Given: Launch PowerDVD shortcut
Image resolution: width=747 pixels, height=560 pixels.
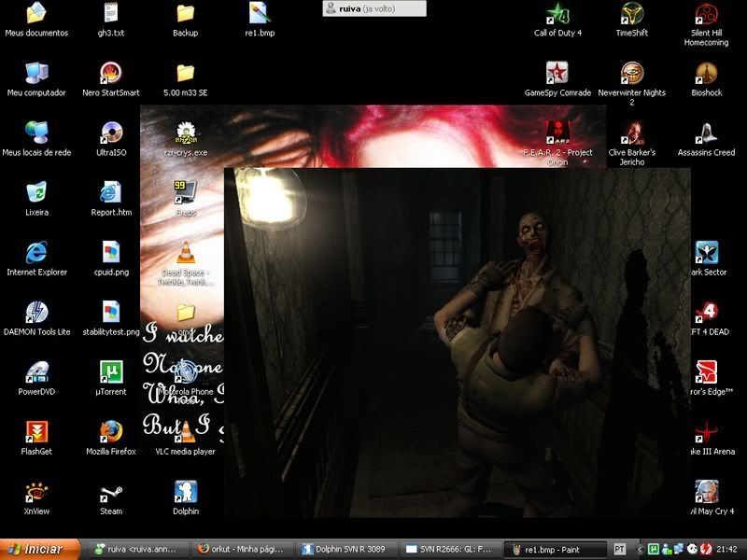Looking at the screenshot, I should 36,371.
